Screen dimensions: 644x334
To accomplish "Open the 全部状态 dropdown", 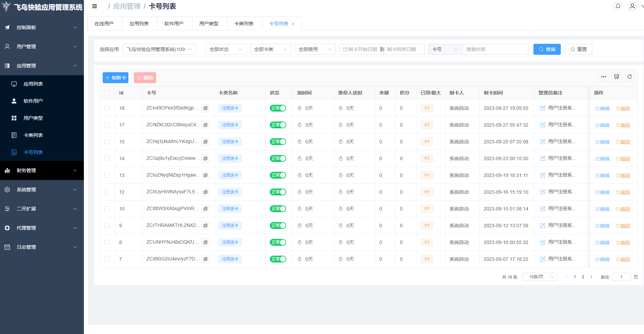I will (226, 49).
